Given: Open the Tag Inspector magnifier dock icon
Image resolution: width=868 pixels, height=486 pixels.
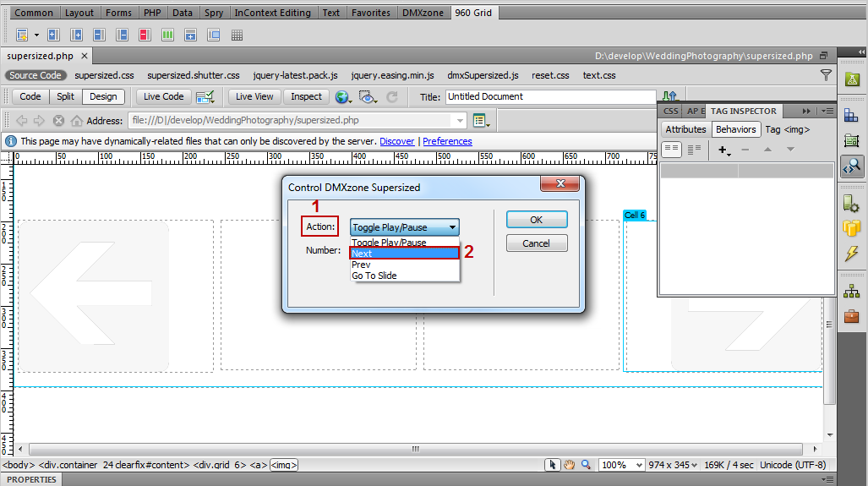Looking at the screenshot, I should point(852,166).
